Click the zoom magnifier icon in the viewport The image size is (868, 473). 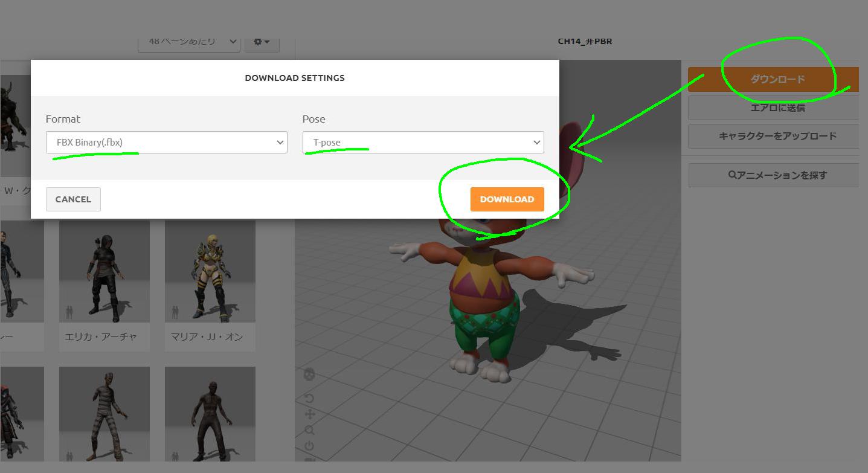[x=309, y=430]
